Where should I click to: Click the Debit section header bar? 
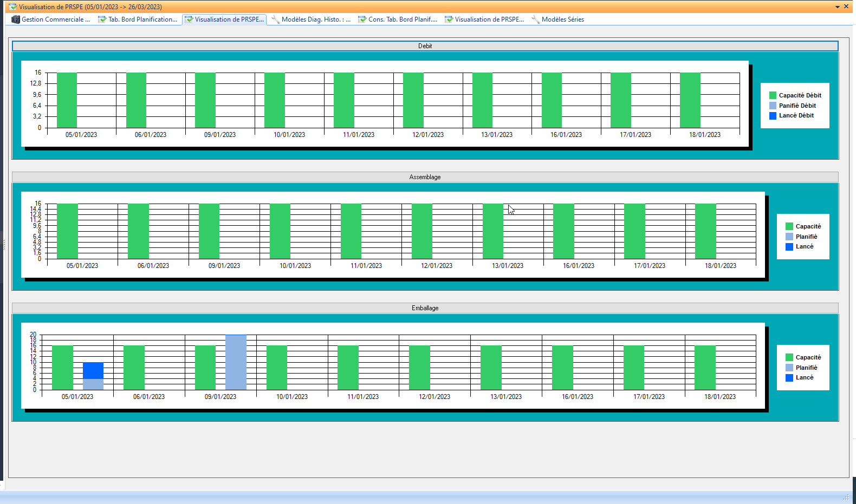pos(425,46)
